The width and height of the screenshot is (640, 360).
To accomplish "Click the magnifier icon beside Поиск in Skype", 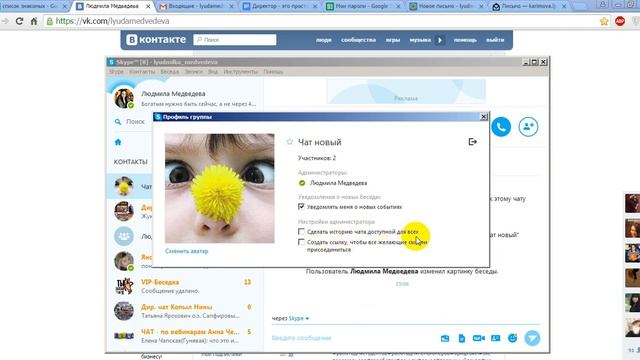I will click(118, 122).
